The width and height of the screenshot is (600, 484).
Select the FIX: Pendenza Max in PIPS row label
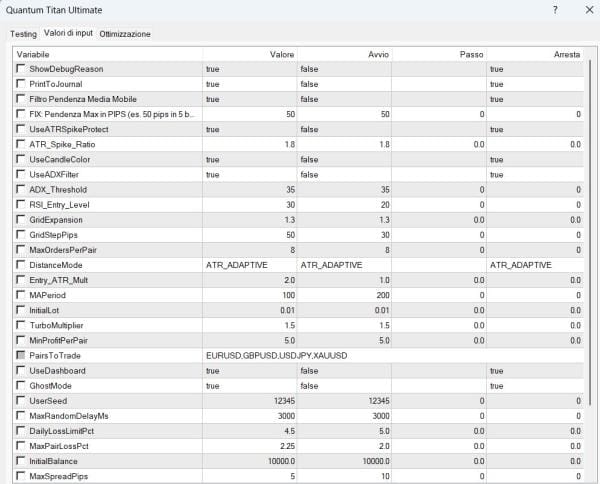click(112, 114)
